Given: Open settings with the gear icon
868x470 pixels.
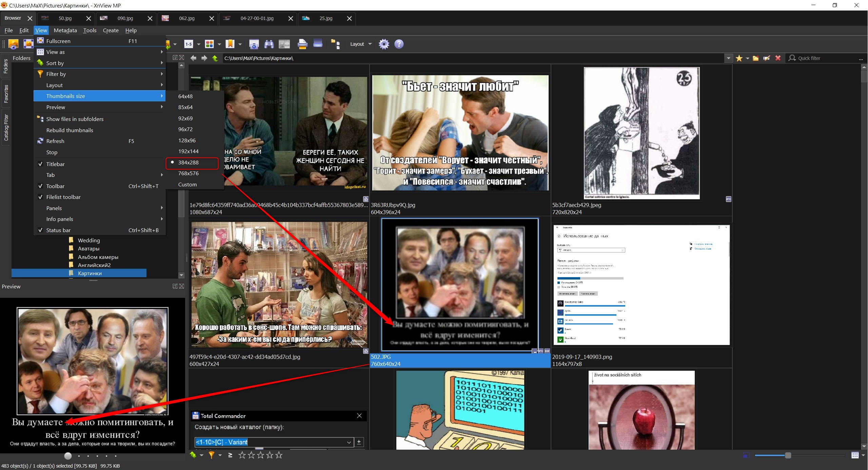Looking at the screenshot, I should point(384,44).
